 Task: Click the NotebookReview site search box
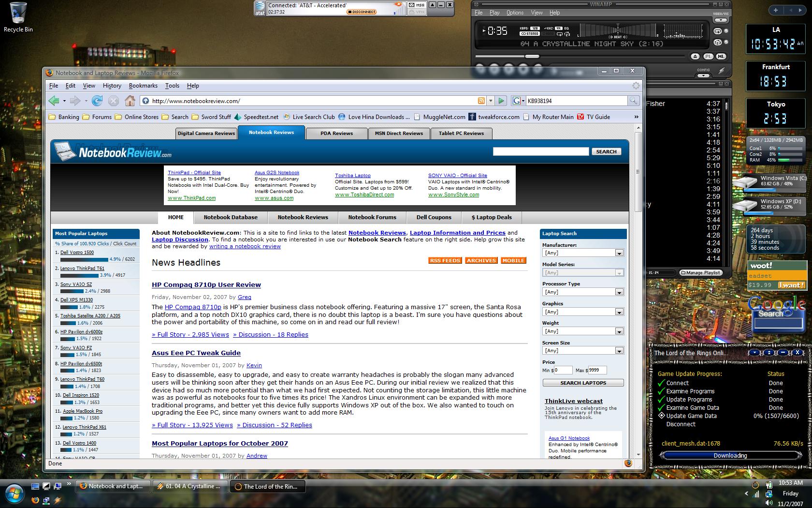click(540, 151)
